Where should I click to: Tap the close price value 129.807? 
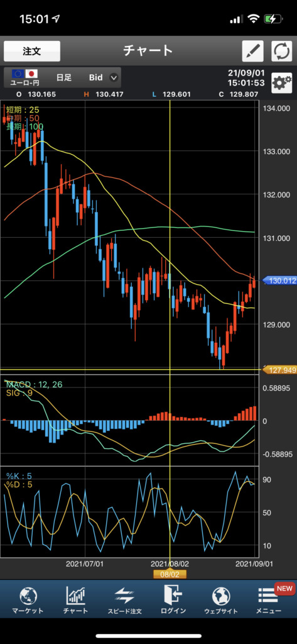click(x=244, y=94)
